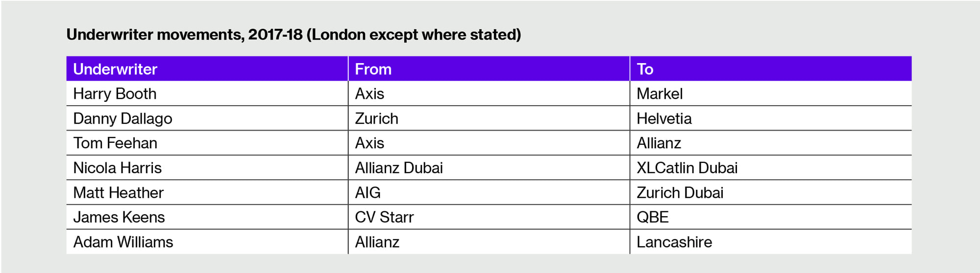Click the QBE cell
The width and height of the screenshot is (980, 273).
[x=771, y=217]
